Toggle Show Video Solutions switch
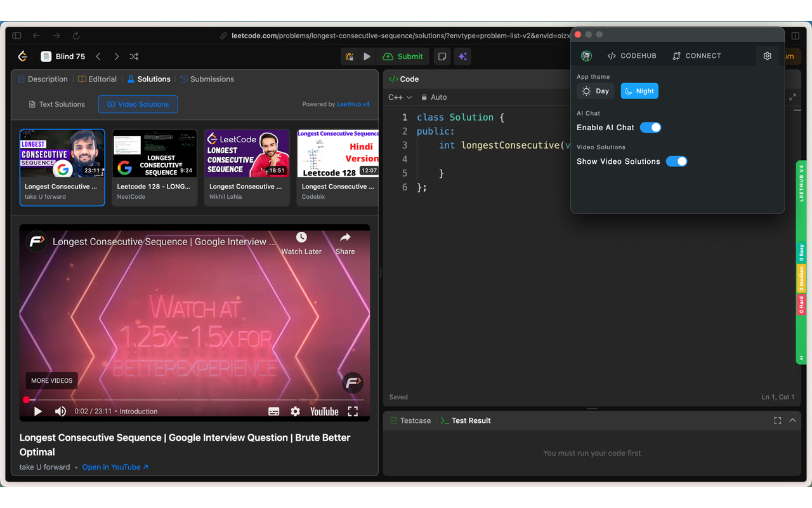Screen dimensions: 812x508 tap(677, 161)
